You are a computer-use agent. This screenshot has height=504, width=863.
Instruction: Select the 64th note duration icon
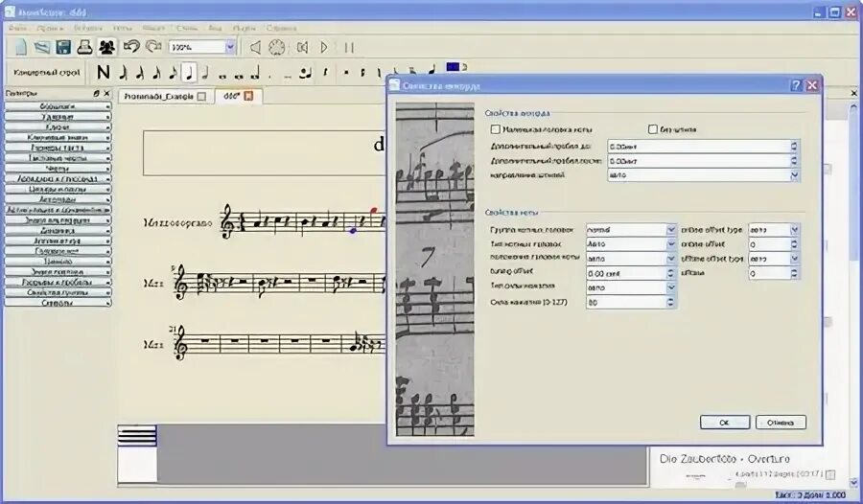pyautogui.click(x=124, y=72)
